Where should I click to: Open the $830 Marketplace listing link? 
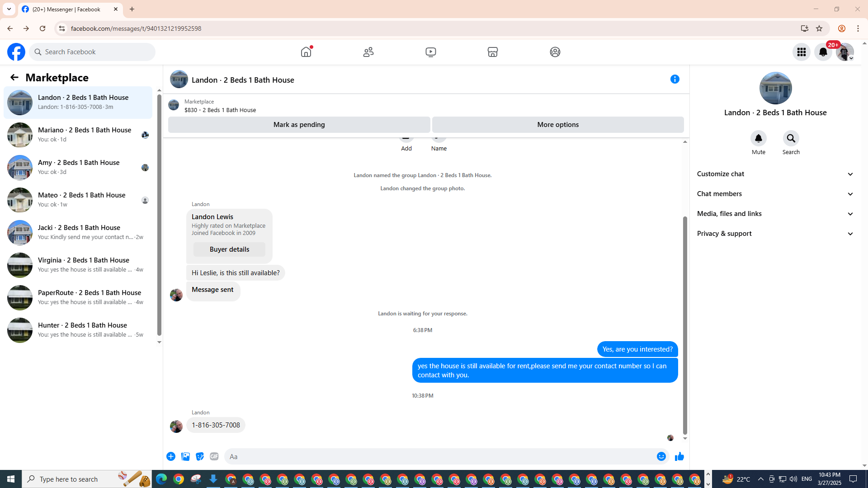point(220,110)
